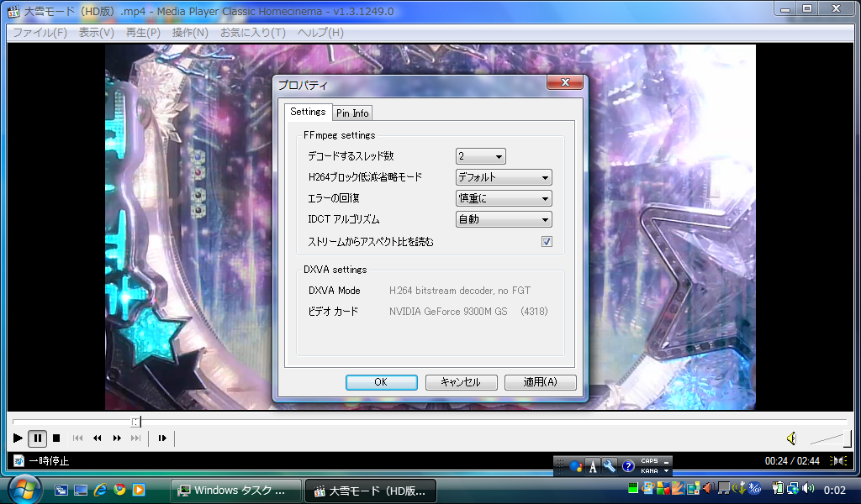Click the Safely Remove Hardware tray icon
Screen dimensions: 861x504
[739, 488]
